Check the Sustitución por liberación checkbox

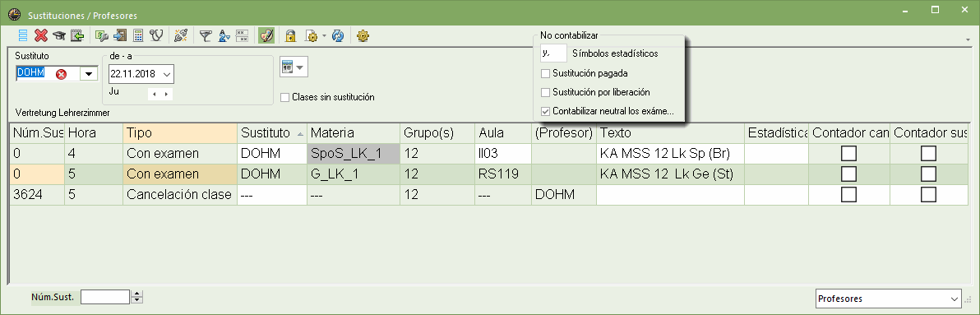point(546,92)
